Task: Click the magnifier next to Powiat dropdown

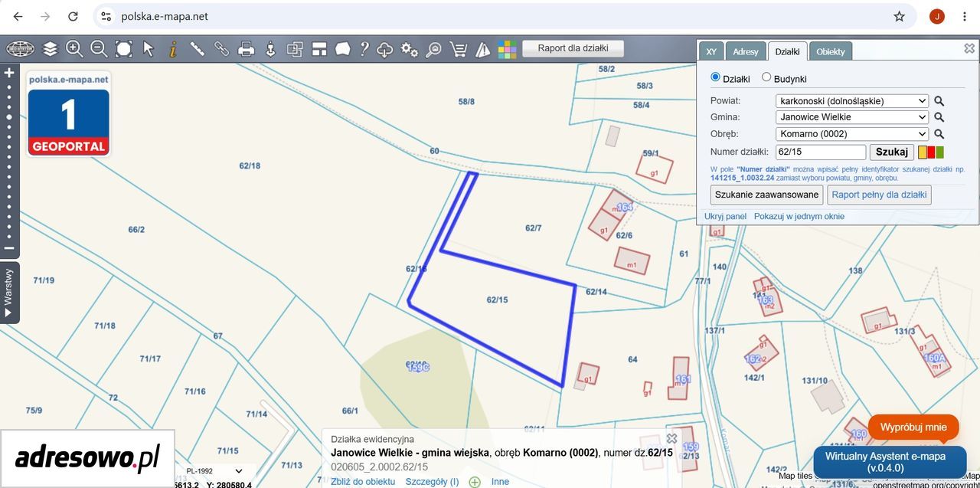Action: pos(939,101)
